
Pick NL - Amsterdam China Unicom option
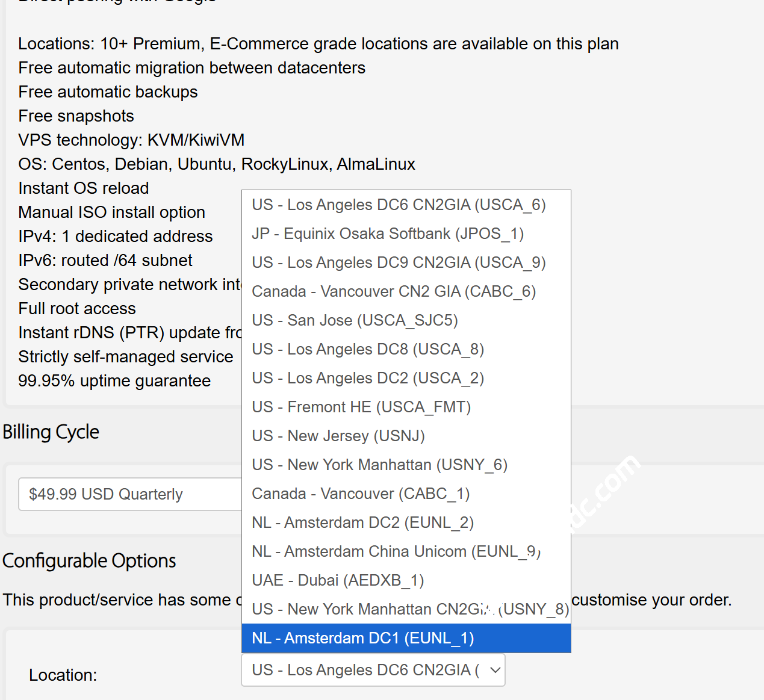tap(396, 552)
